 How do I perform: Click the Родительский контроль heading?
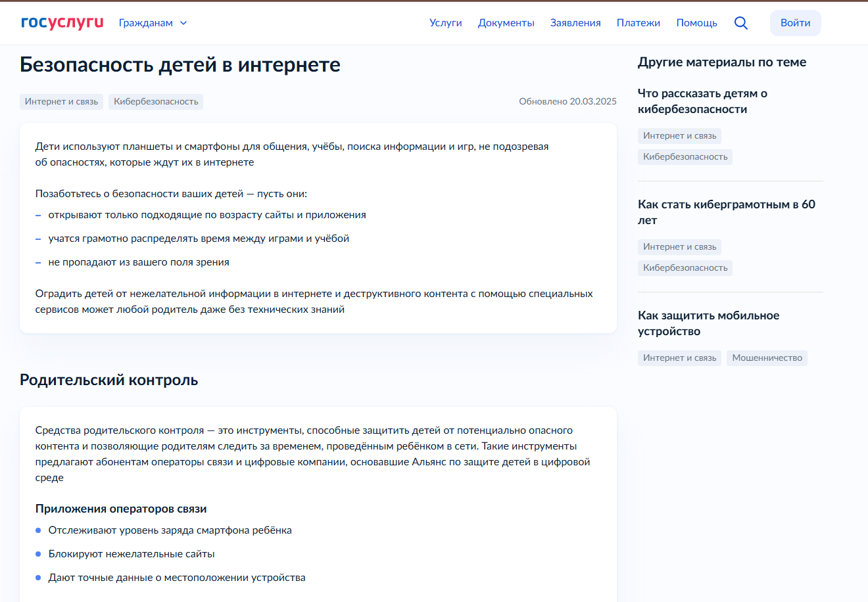point(108,380)
